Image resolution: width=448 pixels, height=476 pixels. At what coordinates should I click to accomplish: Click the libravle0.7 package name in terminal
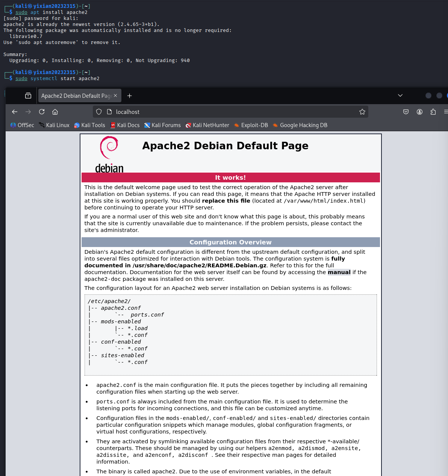[x=26, y=36]
